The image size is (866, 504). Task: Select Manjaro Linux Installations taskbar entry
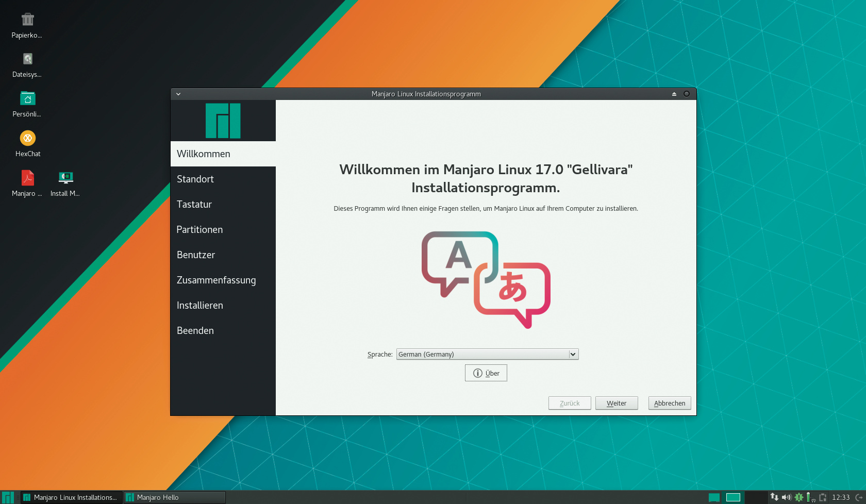(x=72, y=497)
